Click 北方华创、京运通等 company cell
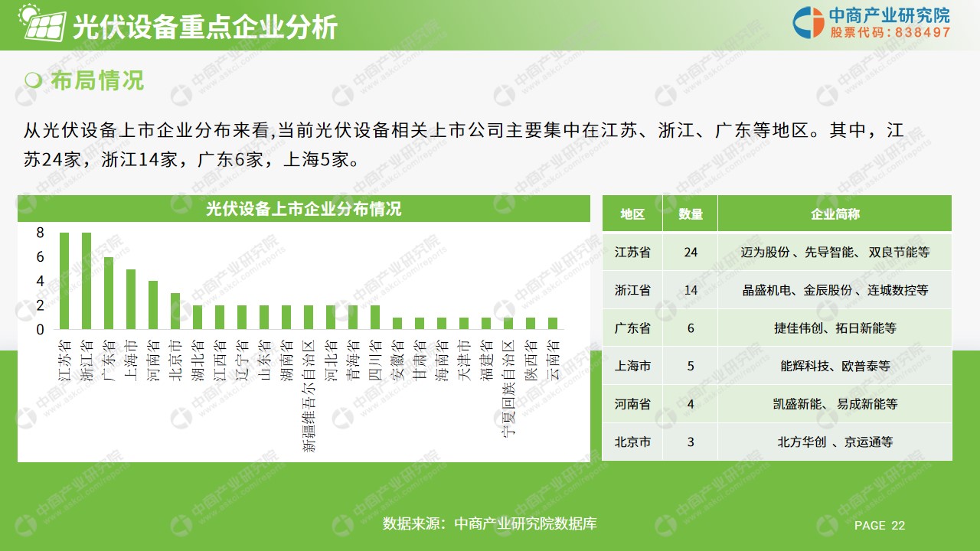980x551 pixels. [835, 442]
